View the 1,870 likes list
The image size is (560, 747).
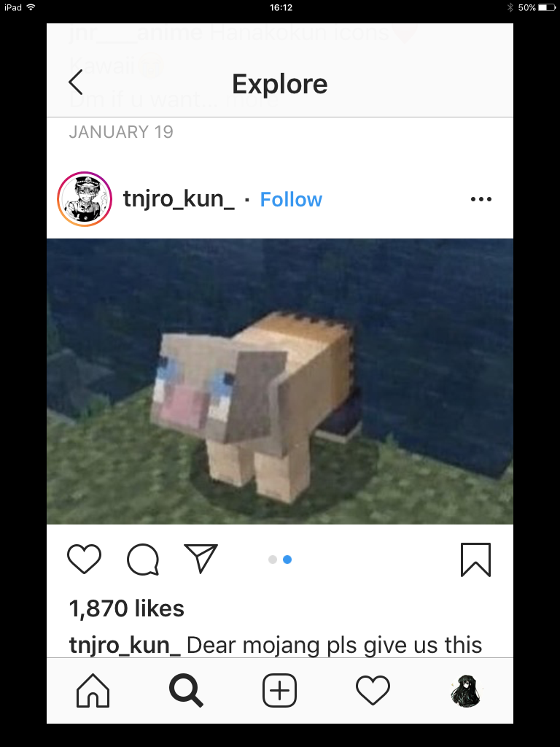click(x=127, y=608)
